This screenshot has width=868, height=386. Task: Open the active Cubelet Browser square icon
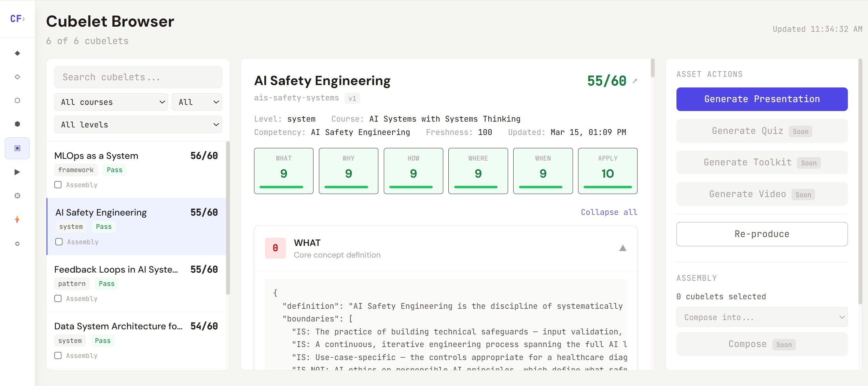click(x=17, y=148)
